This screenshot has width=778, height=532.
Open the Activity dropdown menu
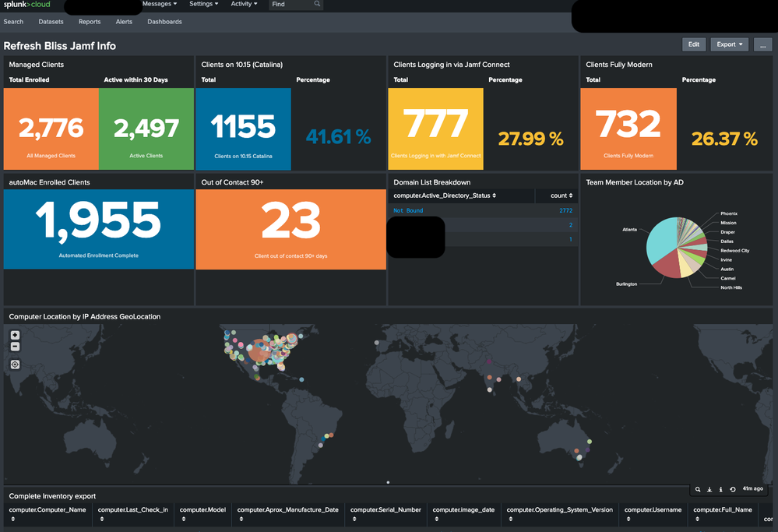[244, 4]
